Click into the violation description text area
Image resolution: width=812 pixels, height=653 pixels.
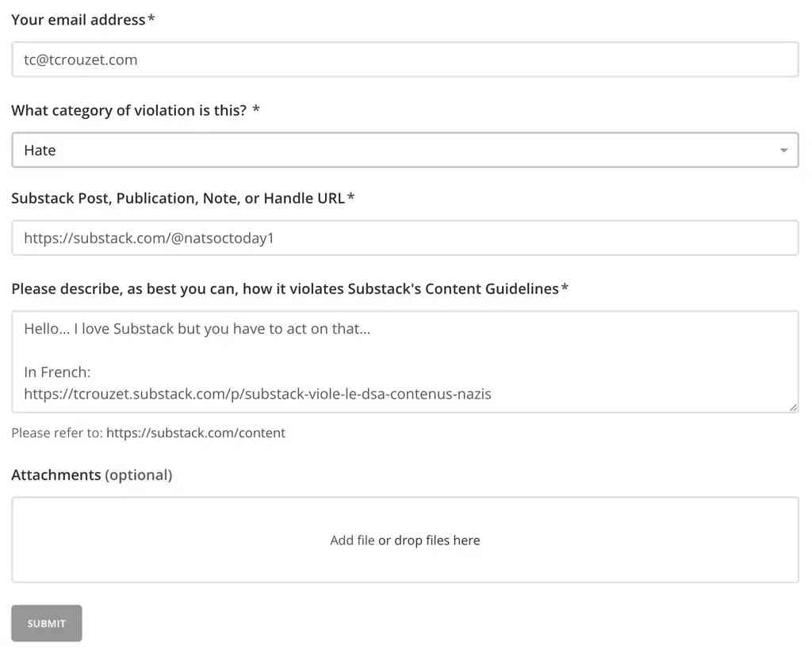(x=555, y=350)
